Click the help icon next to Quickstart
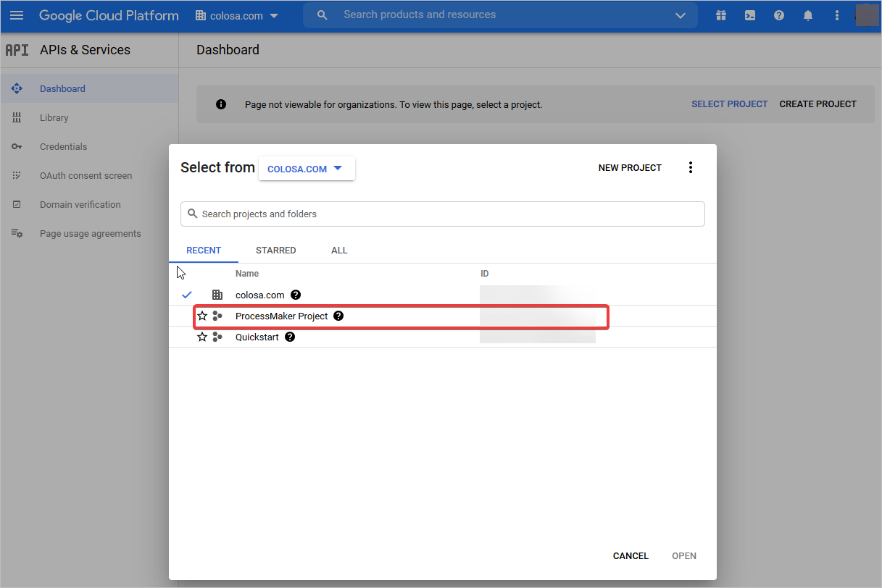Image resolution: width=882 pixels, height=588 pixels. click(290, 337)
